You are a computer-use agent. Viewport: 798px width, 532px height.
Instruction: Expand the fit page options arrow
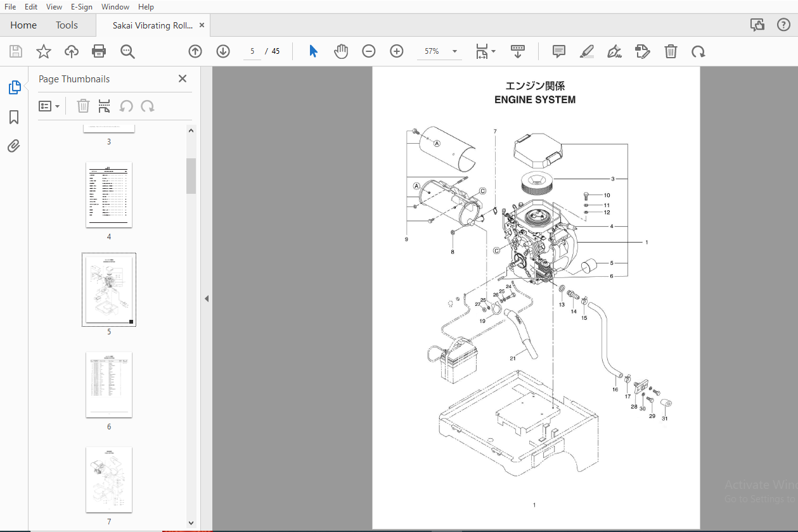(494, 51)
